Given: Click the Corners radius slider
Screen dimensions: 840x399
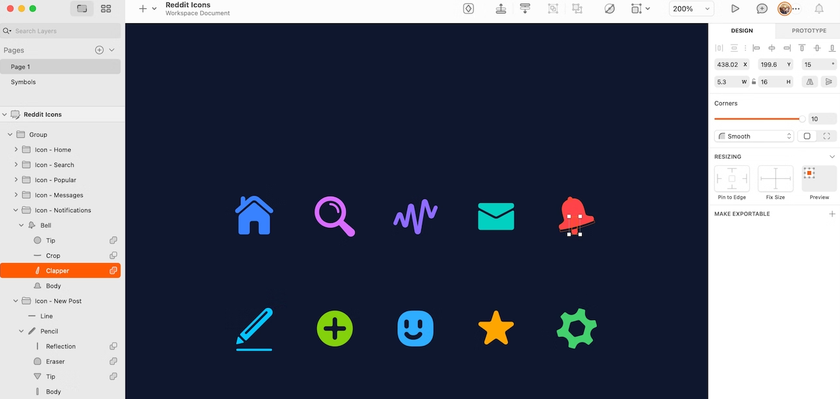Looking at the screenshot, I should (x=759, y=119).
